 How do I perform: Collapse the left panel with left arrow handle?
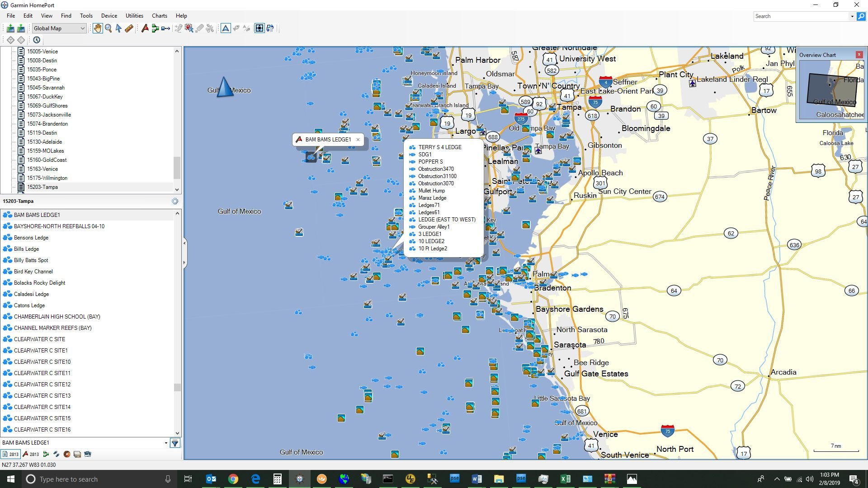click(x=184, y=243)
